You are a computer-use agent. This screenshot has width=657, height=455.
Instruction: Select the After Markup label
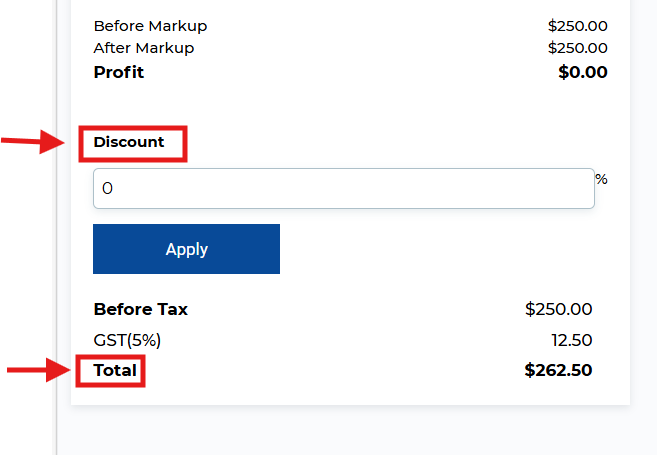[143, 48]
